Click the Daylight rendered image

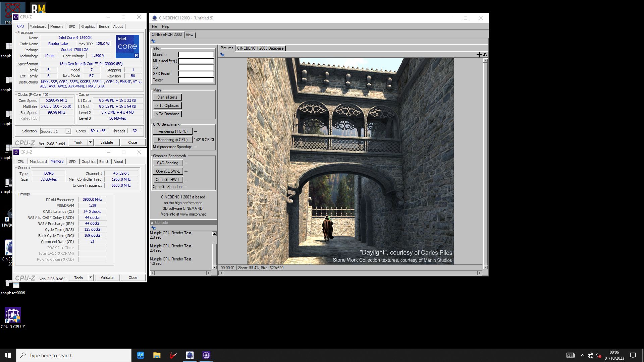pos(350,161)
